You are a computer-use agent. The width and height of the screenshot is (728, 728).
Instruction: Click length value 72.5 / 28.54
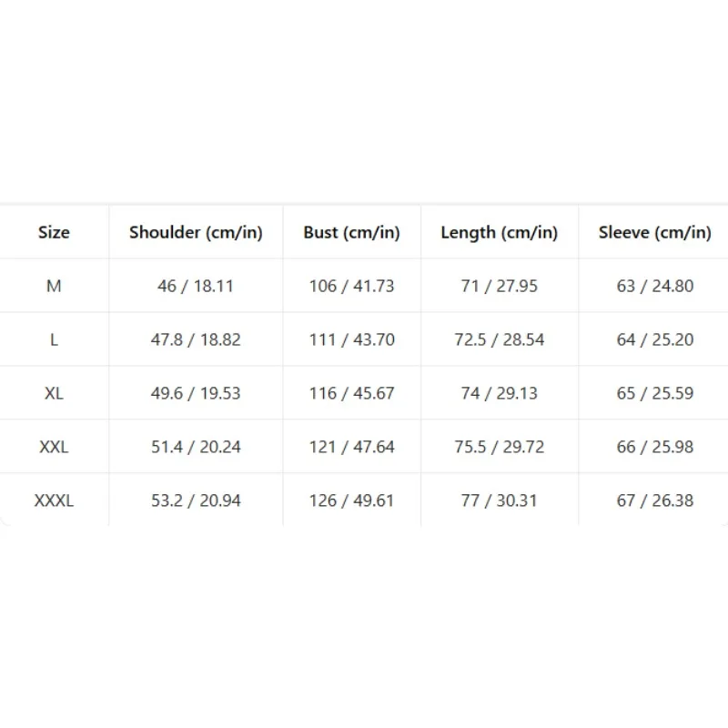499,339
